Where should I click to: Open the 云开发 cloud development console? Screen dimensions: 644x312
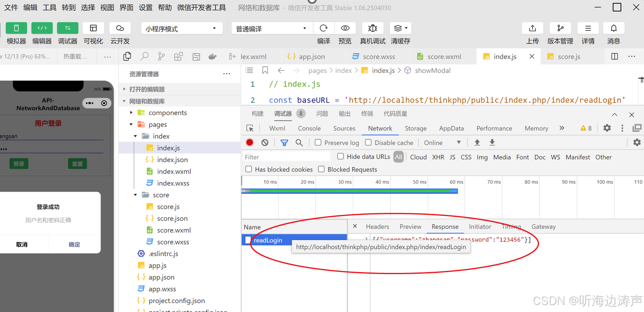[120, 28]
